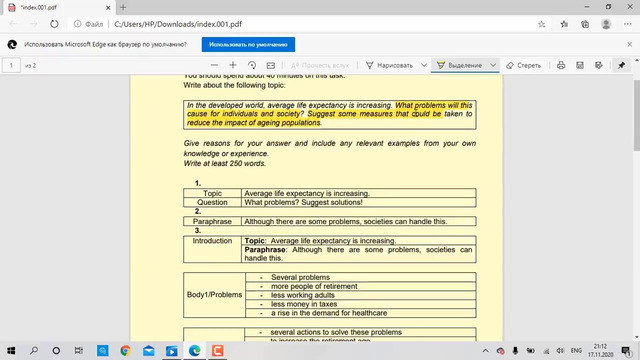The width and height of the screenshot is (640, 360).
Task: Click the address bar with index.001.pdf path
Action: coord(178,24)
